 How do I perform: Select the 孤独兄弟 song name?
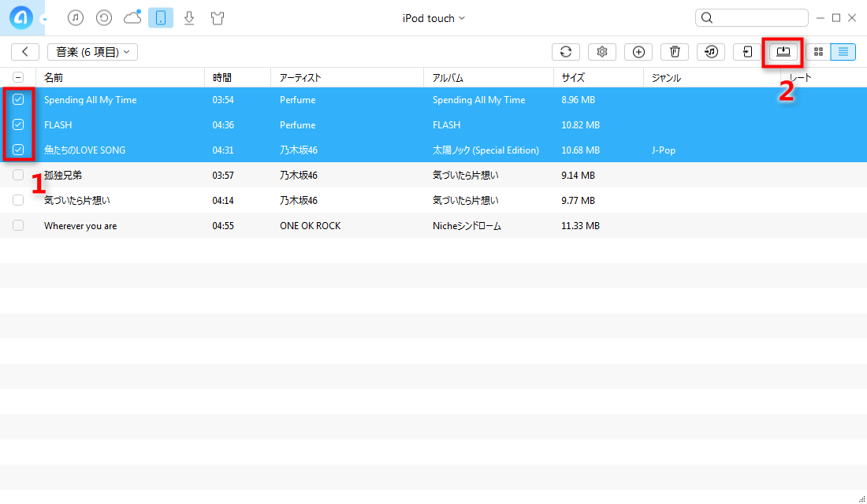pyautogui.click(x=63, y=175)
